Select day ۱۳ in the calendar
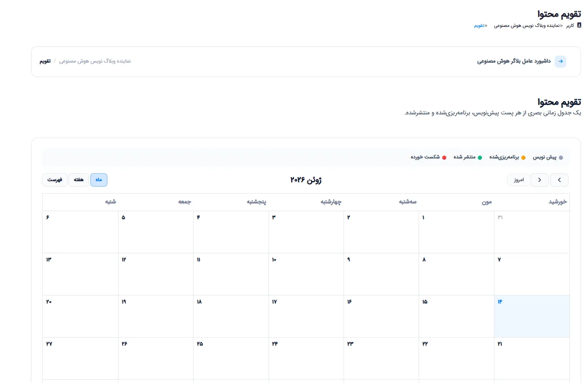The image size is (588, 383). click(x=80, y=274)
